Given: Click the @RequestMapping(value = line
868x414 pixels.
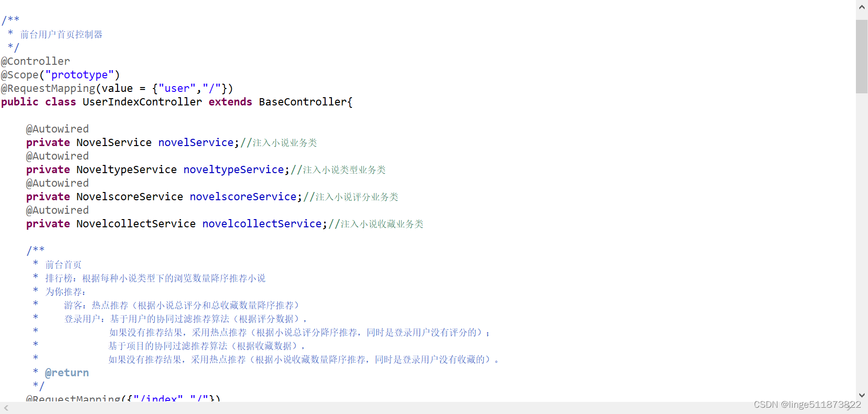Looking at the screenshot, I should [x=117, y=89].
